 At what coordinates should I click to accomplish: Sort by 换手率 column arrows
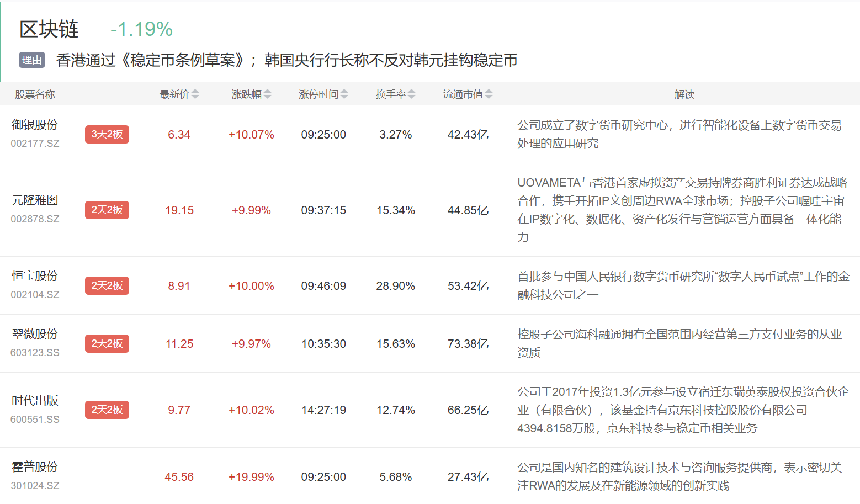click(412, 94)
